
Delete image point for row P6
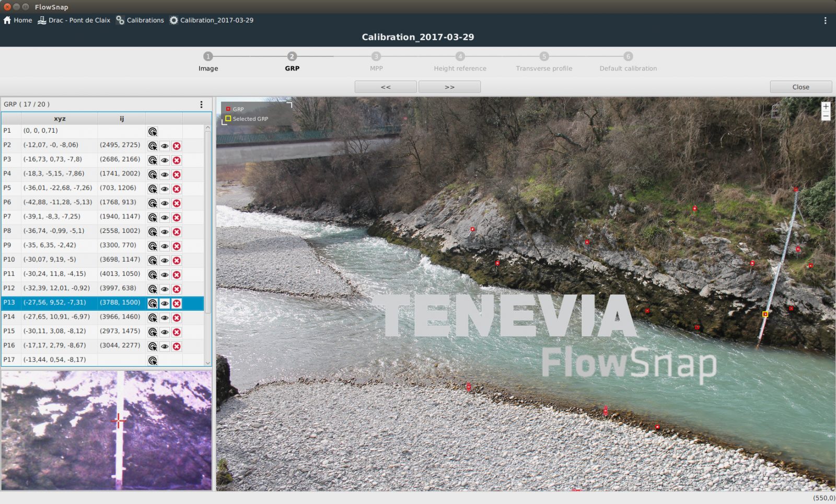click(x=177, y=203)
